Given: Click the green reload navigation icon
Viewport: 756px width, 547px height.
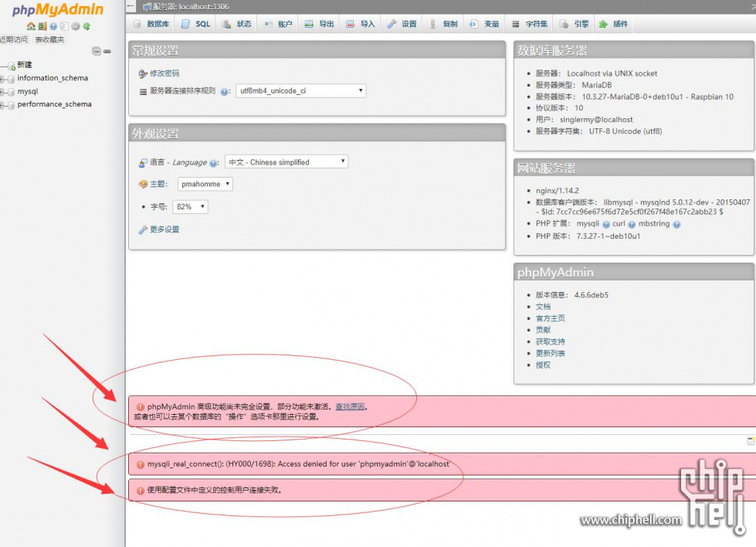Looking at the screenshot, I should point(86,26).
